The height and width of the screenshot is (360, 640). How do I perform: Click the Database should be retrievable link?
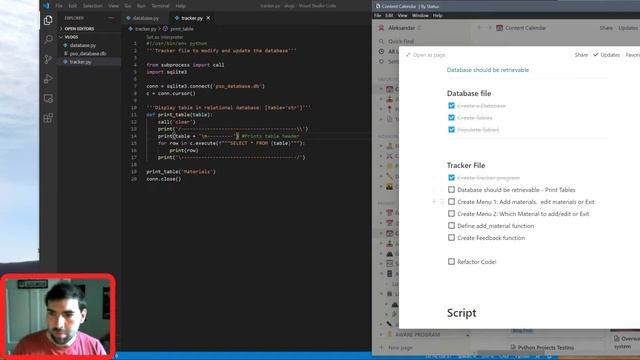tap(488, 70)
